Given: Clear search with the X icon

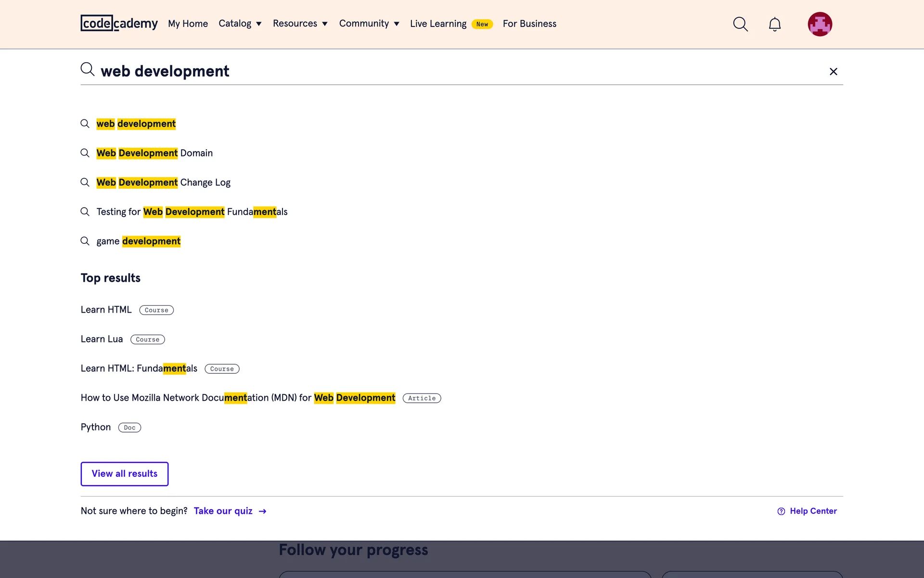Looking at the screenshot, I should (833, 72).
